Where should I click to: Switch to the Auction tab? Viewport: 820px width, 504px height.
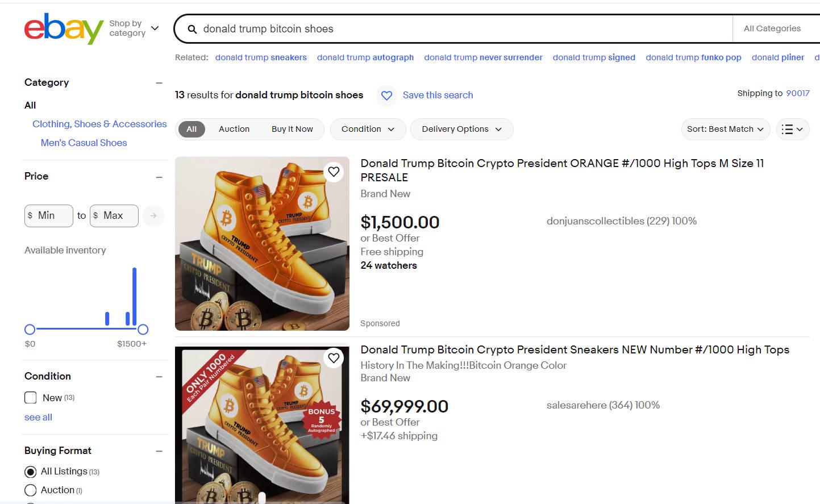234,129
